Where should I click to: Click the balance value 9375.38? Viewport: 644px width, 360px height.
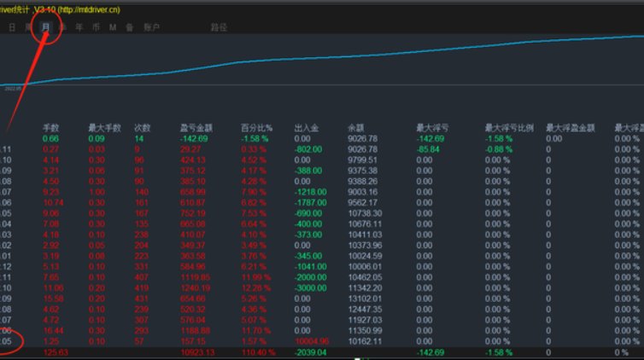pyautogui.click(x=362, y=171)
